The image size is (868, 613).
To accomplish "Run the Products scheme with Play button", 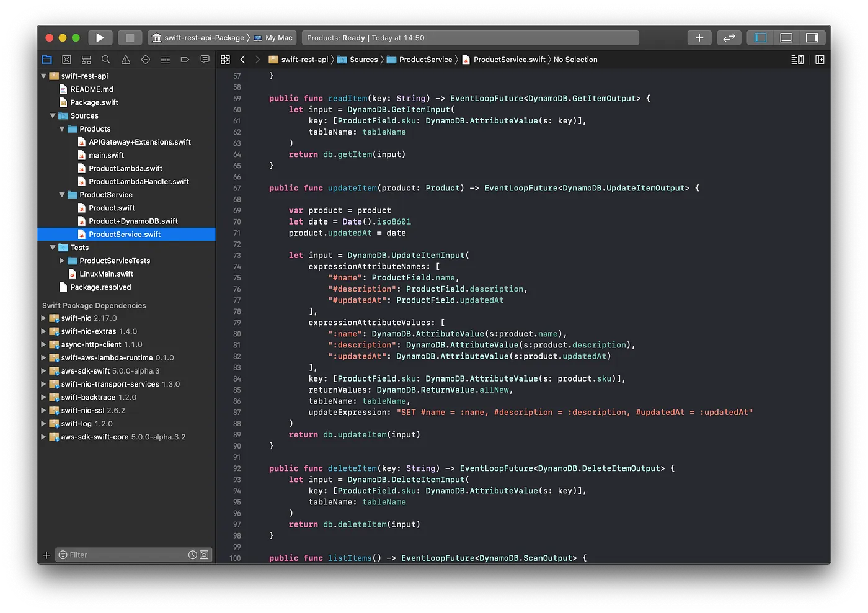I will click(100, 38).
